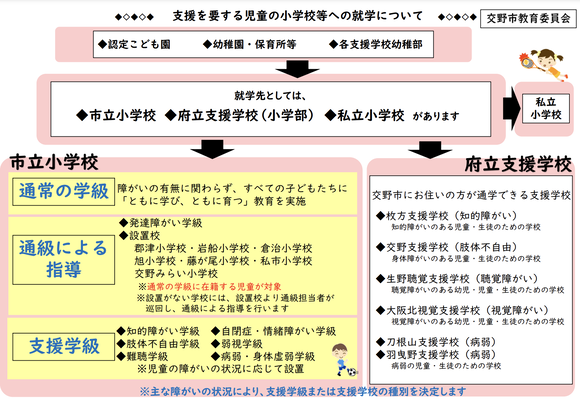Select ◆各支援学校幼稚部 text

click(375, 44)
